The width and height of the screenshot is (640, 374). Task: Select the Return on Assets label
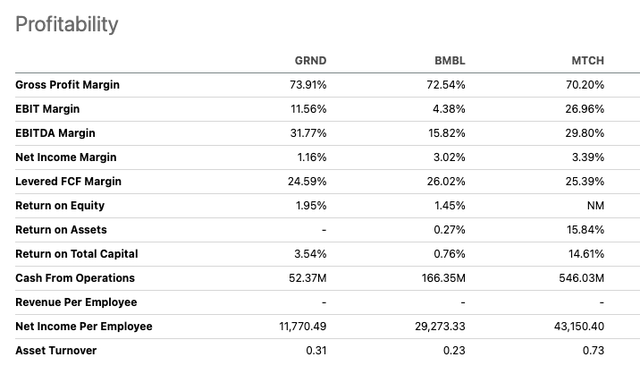(x=61, y=229)
